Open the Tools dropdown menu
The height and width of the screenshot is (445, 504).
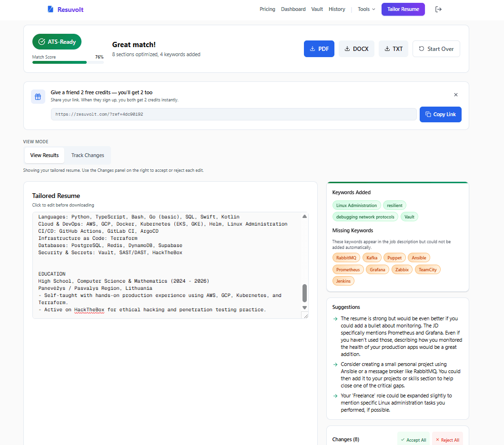click(366, 9)
